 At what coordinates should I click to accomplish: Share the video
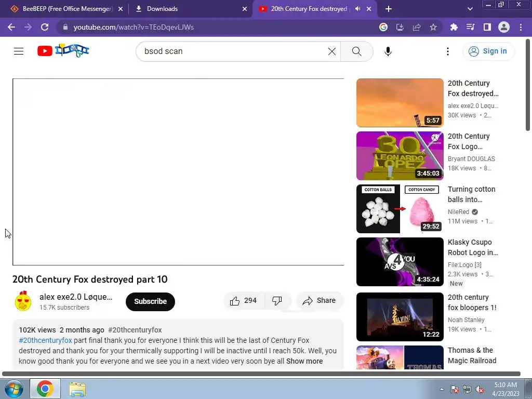320,301
